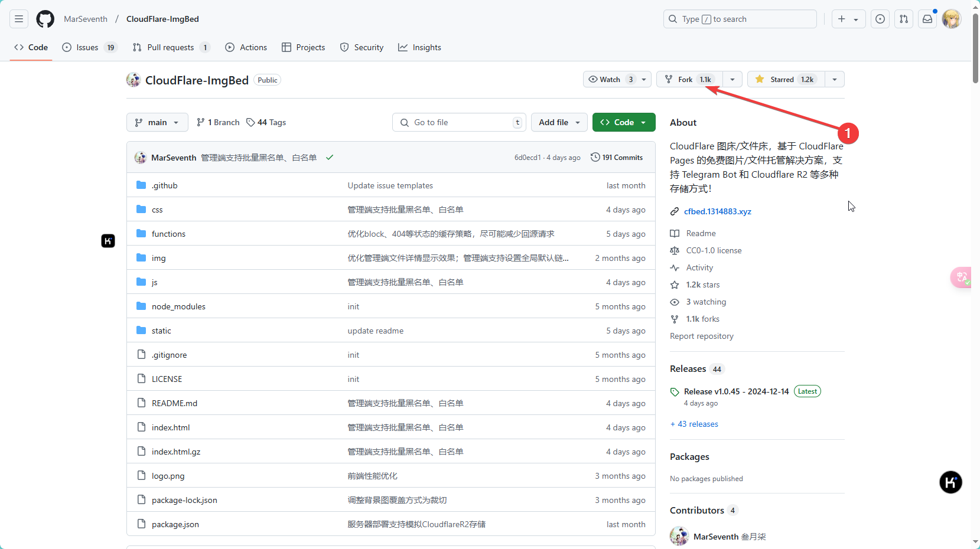The width and height of the screenshot is (980, 549).
Task: Open the package.json file
Action: click(175, 524)
